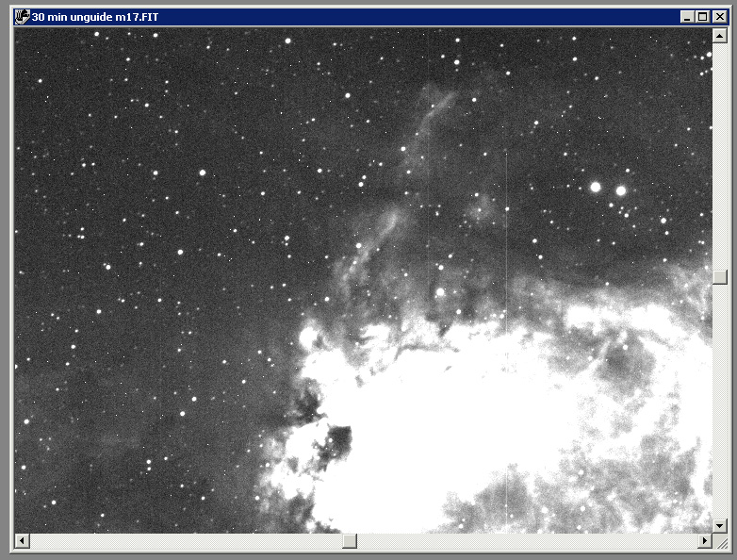Close the m17.FIT image window
This screenshot has height=560, width=737.
[720, 17]
